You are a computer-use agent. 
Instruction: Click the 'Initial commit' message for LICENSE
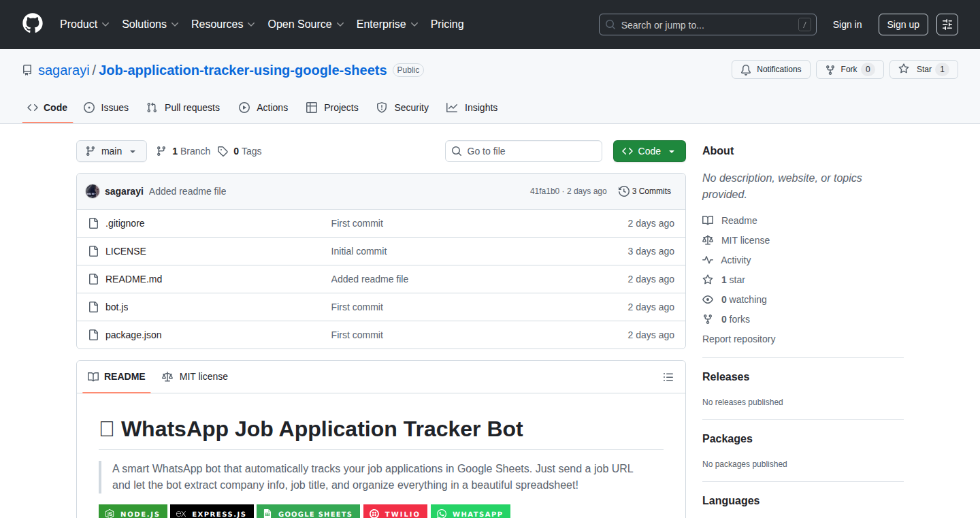pos(359,251)
